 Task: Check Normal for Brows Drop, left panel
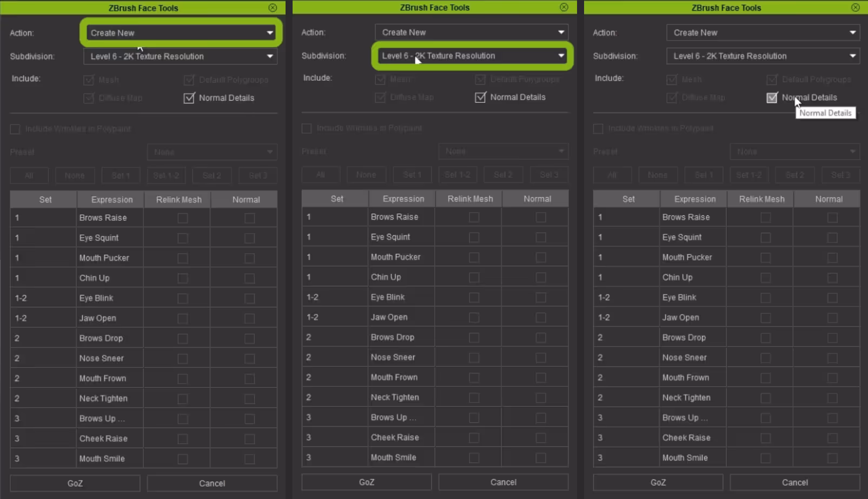point(249,339)
